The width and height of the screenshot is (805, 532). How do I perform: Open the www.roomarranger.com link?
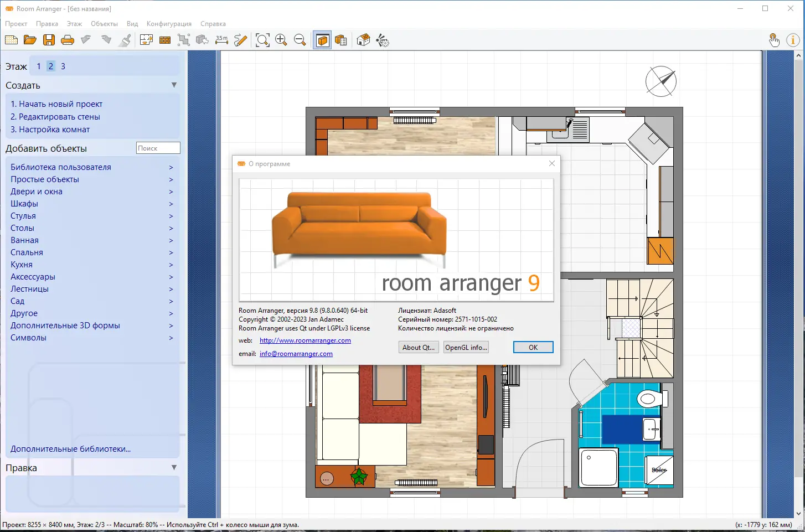(305, 340)
